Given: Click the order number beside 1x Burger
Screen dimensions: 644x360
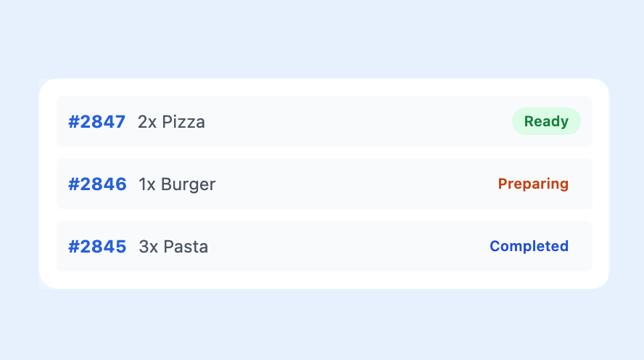Looking at the screenshot, I should 97,184.
